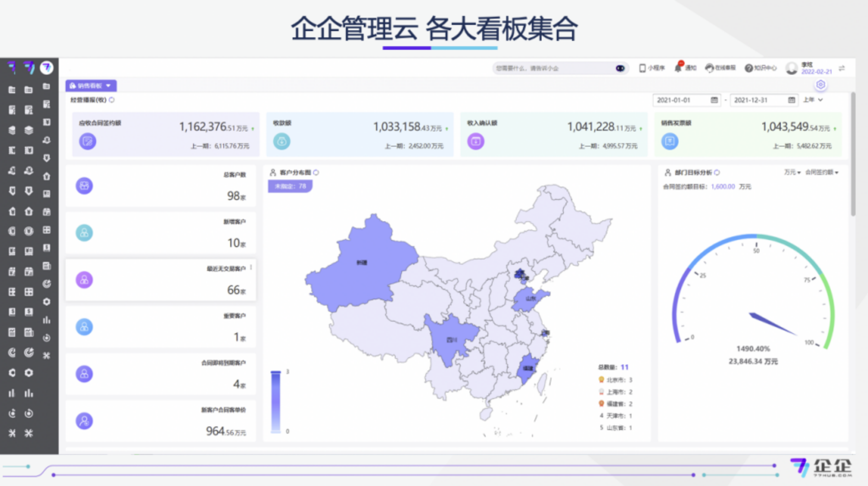Open online customer service headset icon
Viewport: 868px width, 486px height.
tap(709, 68)
